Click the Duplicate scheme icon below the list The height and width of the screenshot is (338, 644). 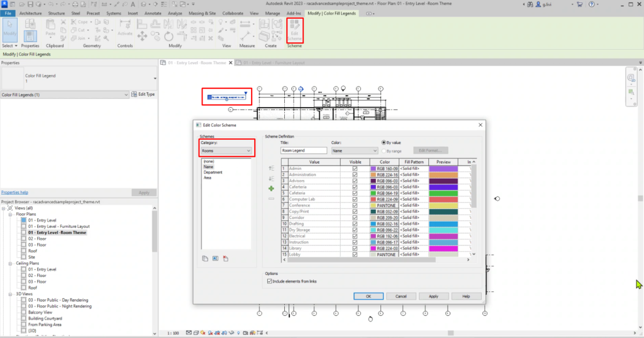click(205, 259)
